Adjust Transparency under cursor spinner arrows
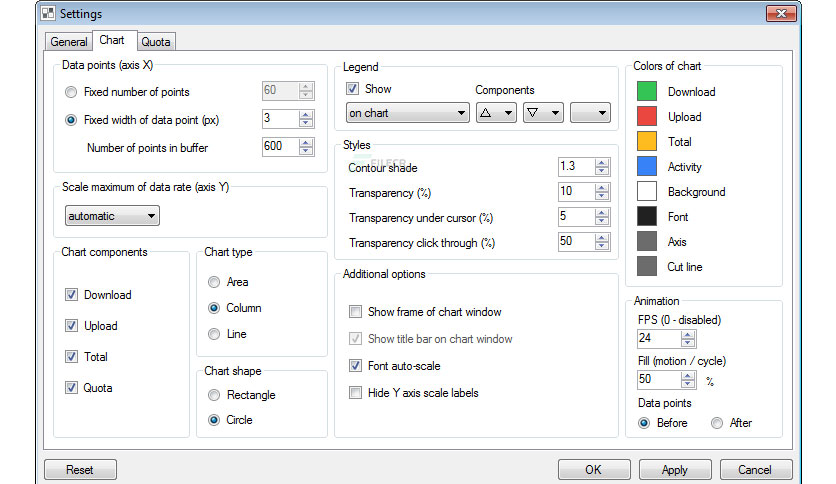Screen dimensions: 836x484 tap(602, 217)
